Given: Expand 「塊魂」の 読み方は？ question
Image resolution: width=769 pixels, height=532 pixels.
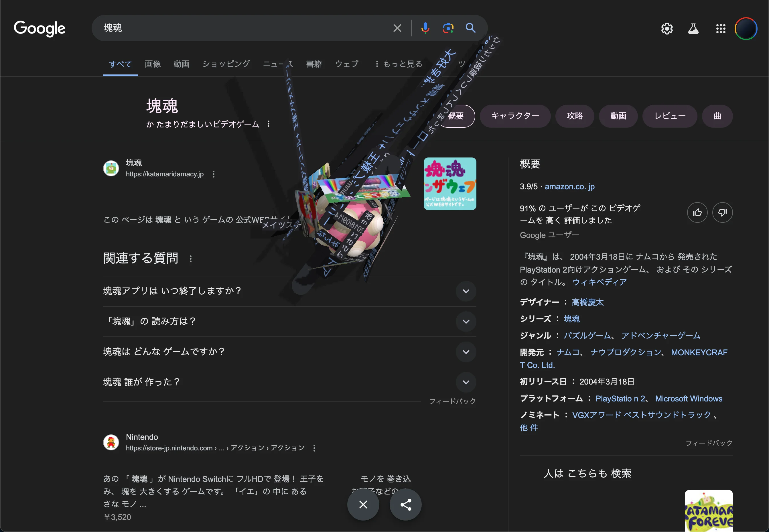Looking at the screenshot, I should [289, 321].
